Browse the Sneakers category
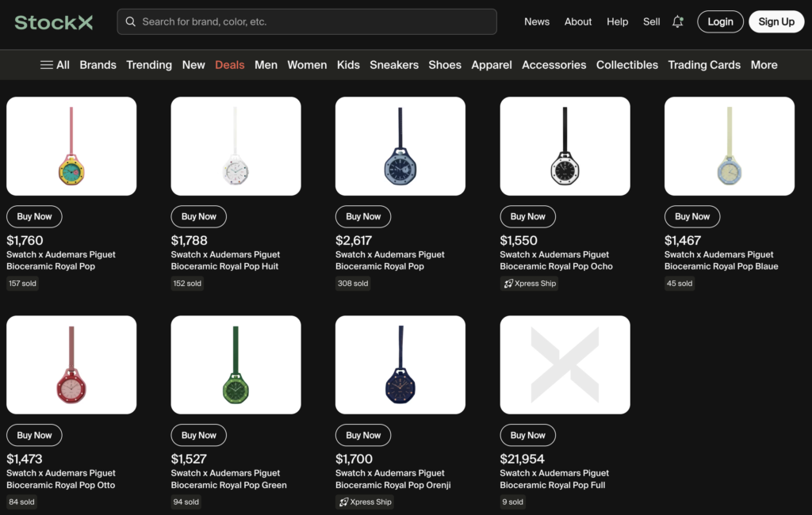 394,65
